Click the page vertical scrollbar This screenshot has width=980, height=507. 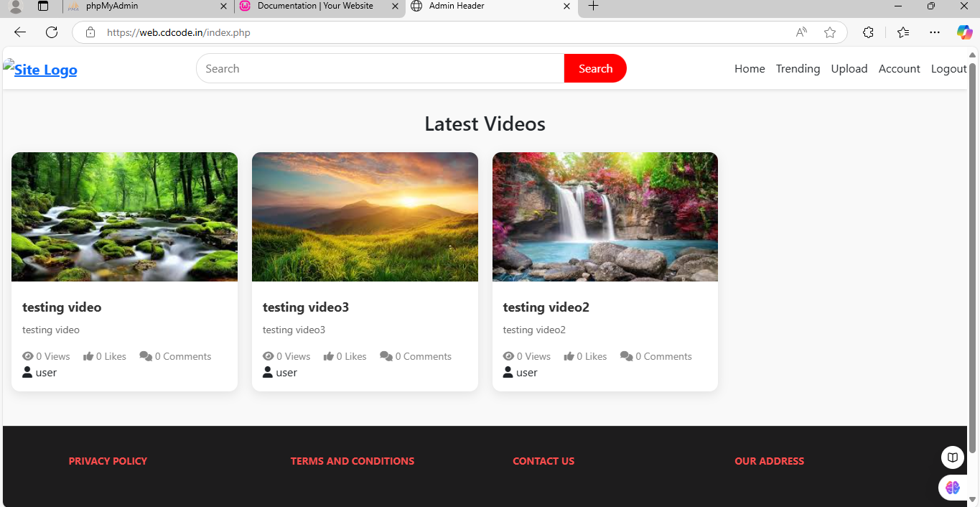point(973,259)
